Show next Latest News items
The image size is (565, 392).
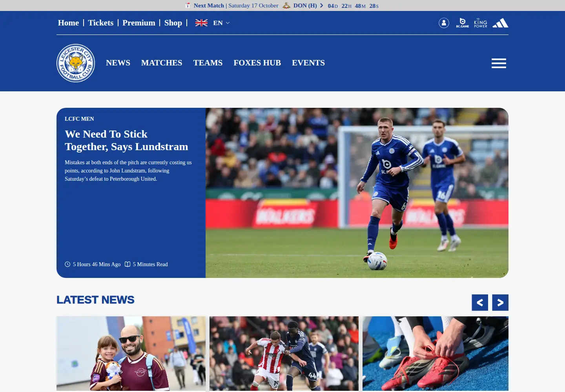click(x=500, y=303)
